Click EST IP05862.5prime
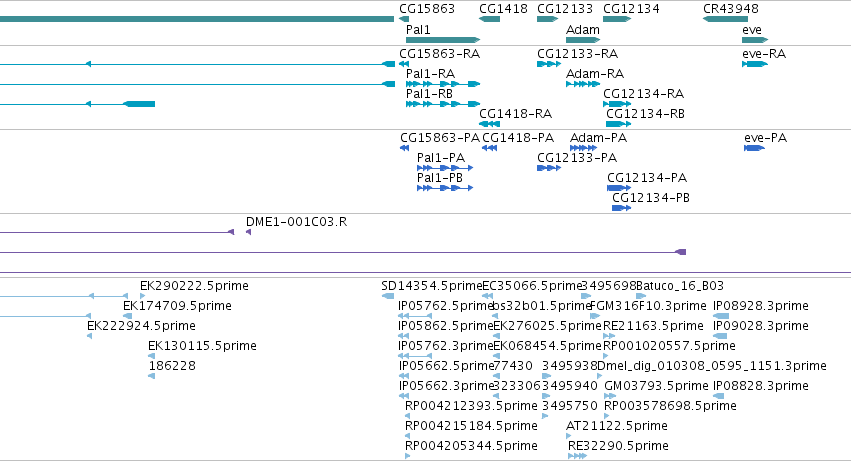The width and height of the screenshot is (851, 461). point(446,326)
